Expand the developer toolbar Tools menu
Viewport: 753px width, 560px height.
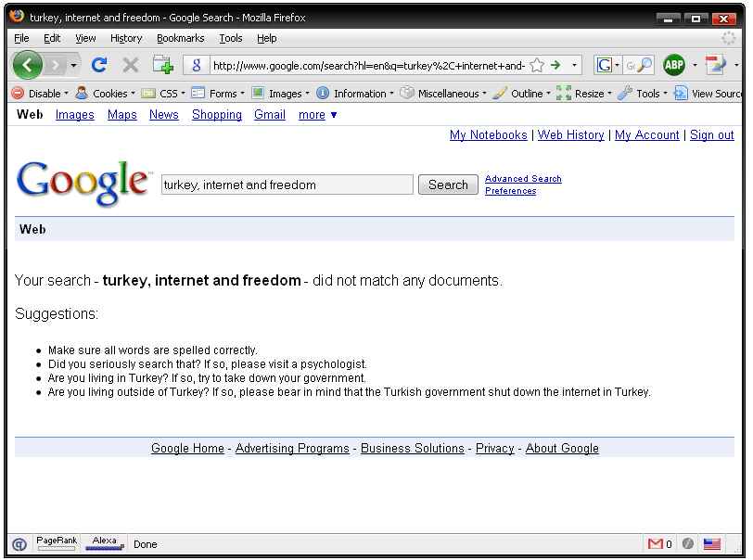(x=643, y=93)
